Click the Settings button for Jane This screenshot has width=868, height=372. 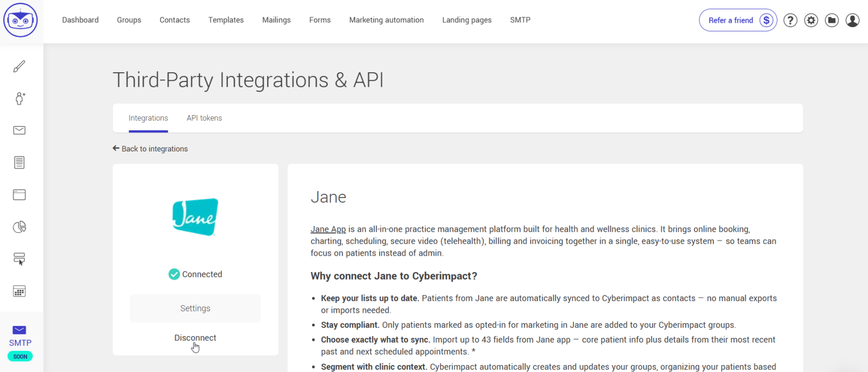[x=195, y=308]
